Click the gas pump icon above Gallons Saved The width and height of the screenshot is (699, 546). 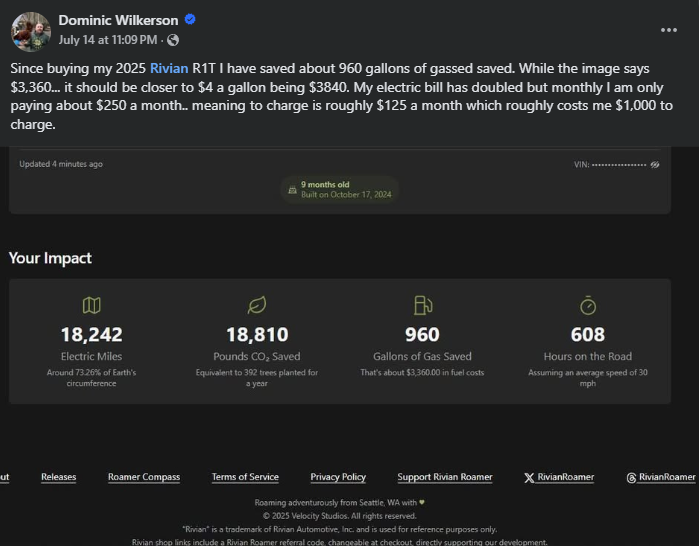point(423,305)
